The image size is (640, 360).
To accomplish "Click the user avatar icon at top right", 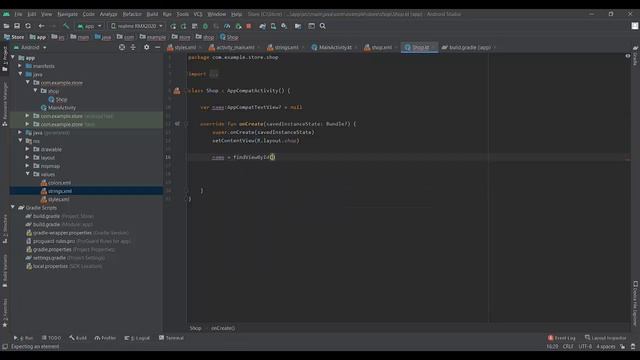I will click(x=635, y=26).
